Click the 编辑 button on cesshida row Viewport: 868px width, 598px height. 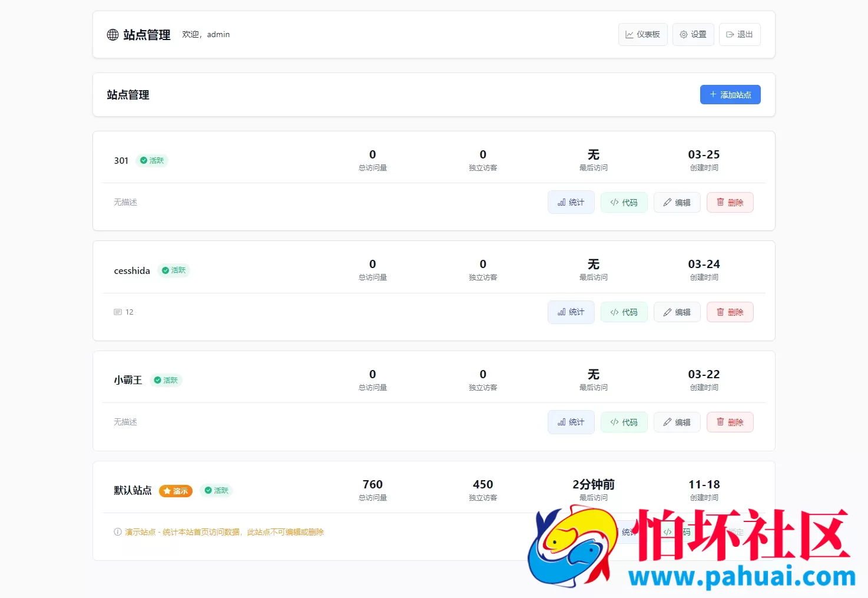coord(677,312)
